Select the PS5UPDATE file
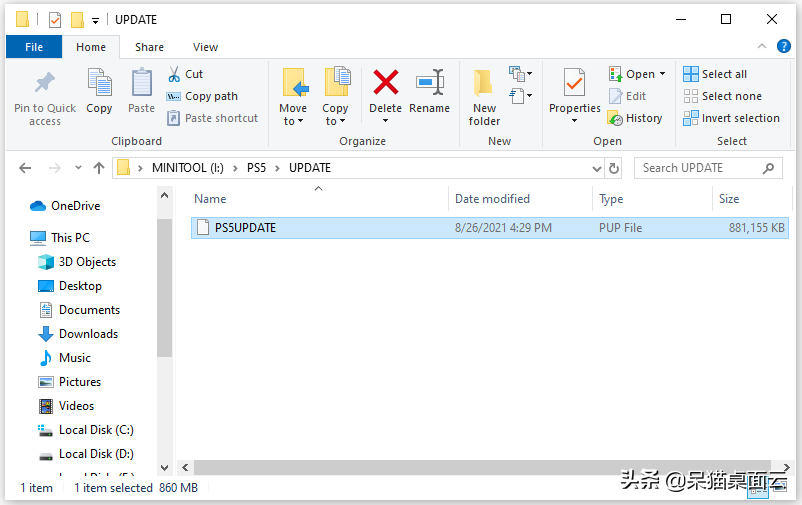 click(489, 228)
